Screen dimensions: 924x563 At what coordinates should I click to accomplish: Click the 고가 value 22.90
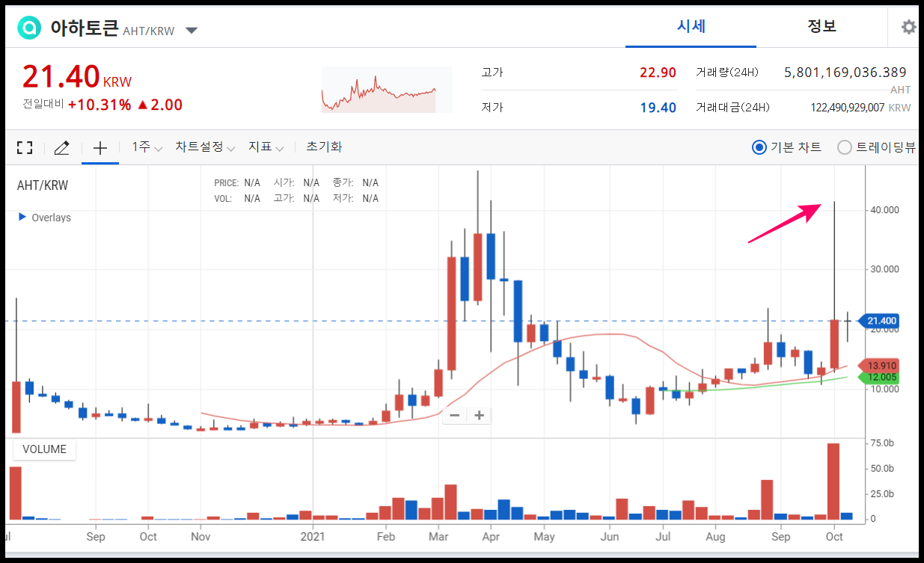658,73
